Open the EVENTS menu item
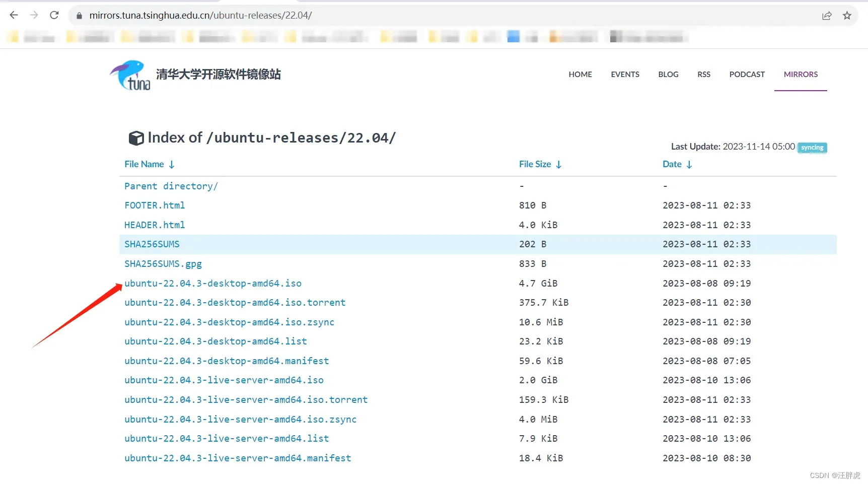This screenshot has width=868, height=484. [x=625, y=75]
